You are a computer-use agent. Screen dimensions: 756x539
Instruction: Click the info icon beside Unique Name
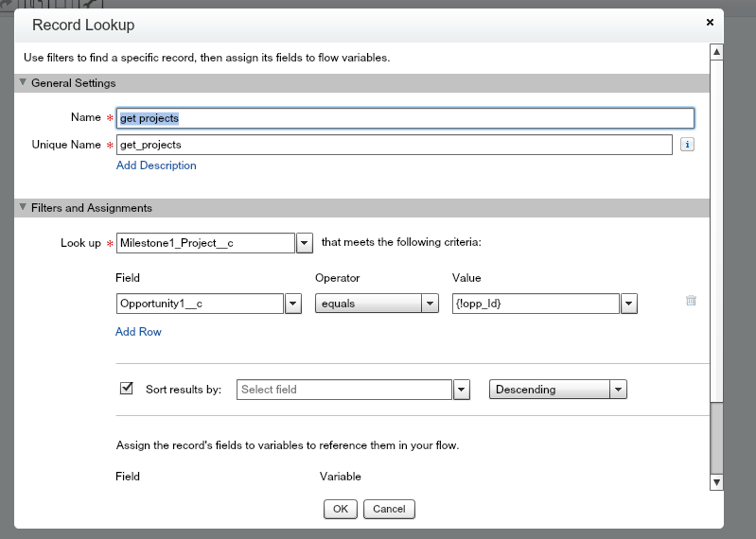coord(688,145)
